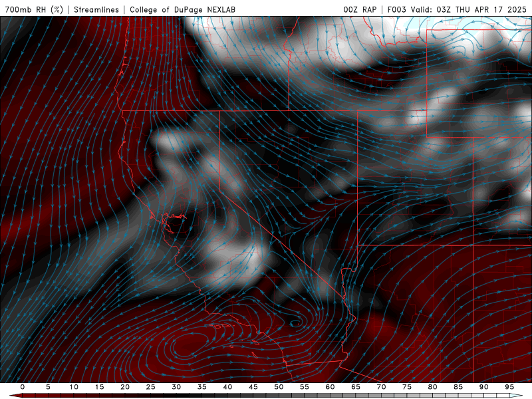This screenshot has height=399, width=532.
Task: Click the '5' tick label on color scale
Action: point(48,387)
